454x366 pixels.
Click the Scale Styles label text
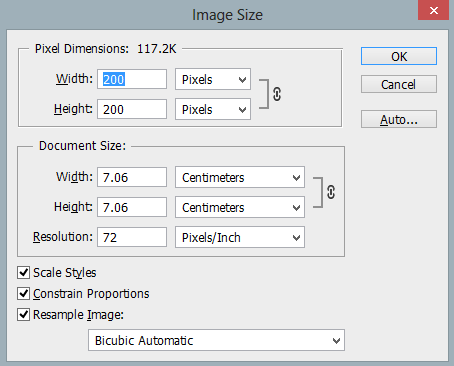tap(65, 273)
